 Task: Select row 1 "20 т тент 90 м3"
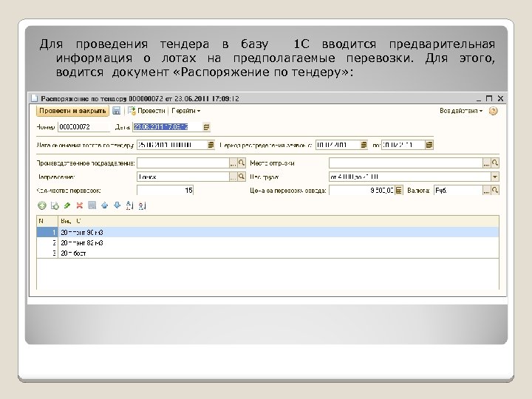pyautogui.click(x=267, y=233)
